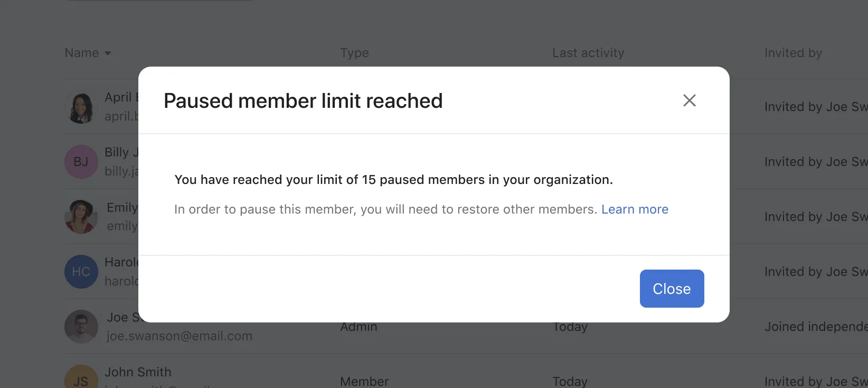Image resolution: width=868 pixels, height=388 pixels.
Task: Click the Type column header
Action: [x=354, y=53]
